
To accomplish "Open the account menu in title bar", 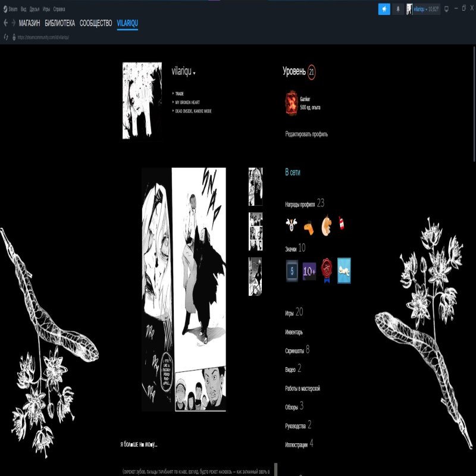I will pos(423,9).
